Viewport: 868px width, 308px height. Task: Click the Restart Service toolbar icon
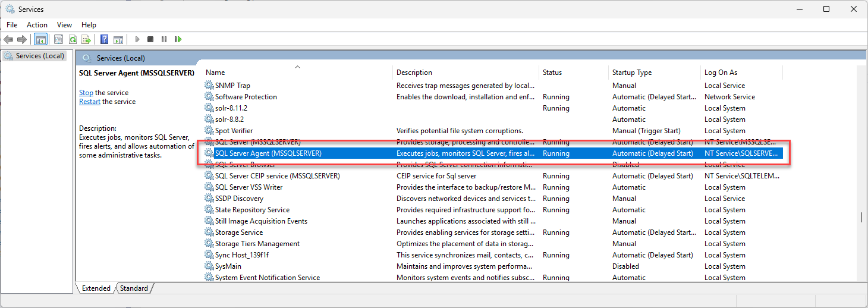tap(178, 40)
